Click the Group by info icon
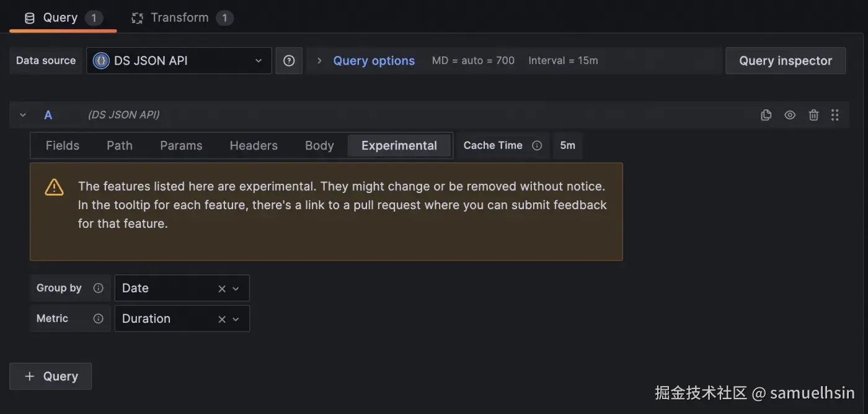 (x=98, y=288)
